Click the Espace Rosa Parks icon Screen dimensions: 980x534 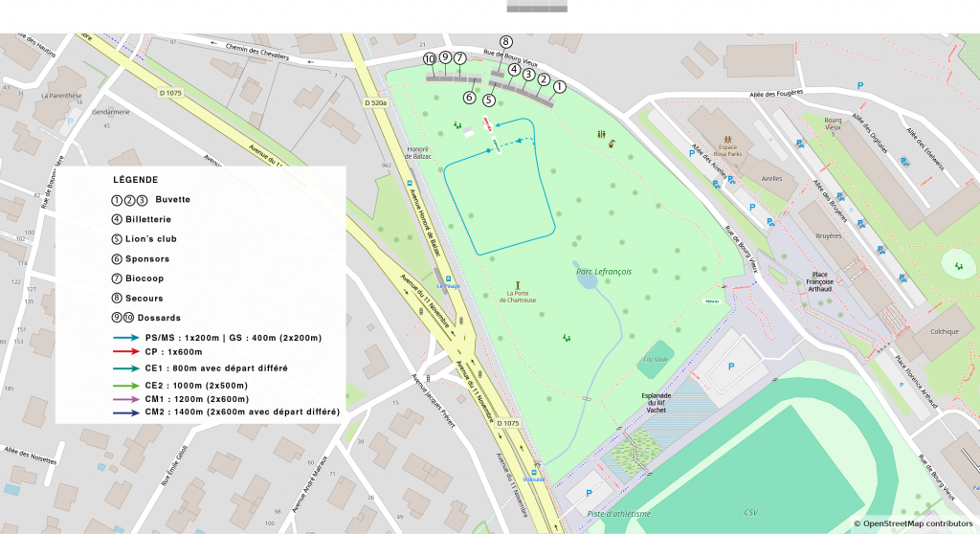tap(730, 140)
